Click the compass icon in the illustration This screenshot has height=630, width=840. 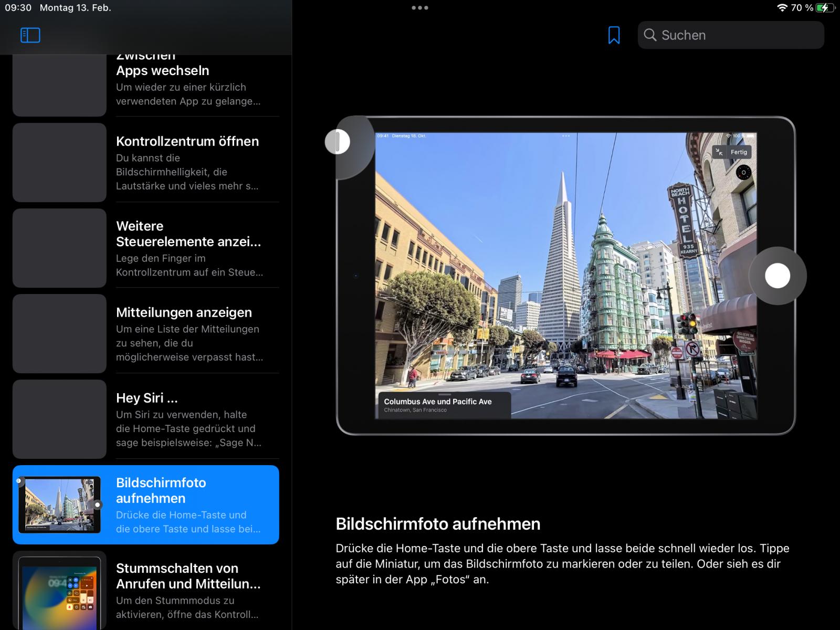click(743, 172)
